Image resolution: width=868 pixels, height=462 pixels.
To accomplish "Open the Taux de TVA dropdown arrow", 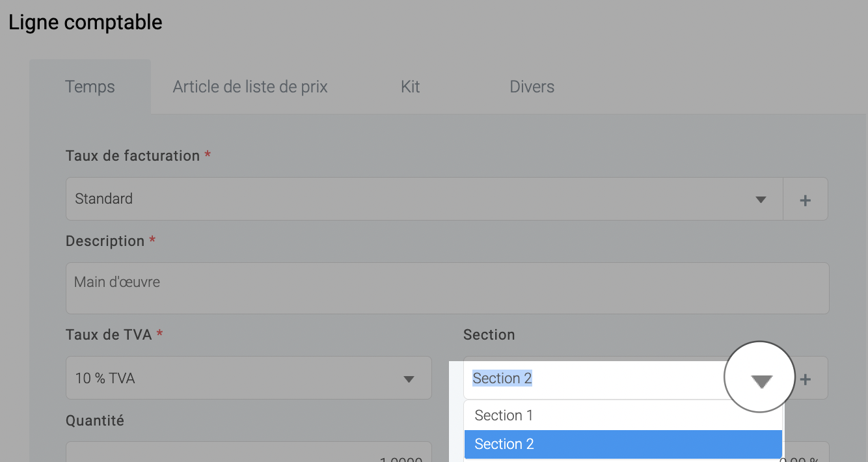I will click(x=409, y=379).
